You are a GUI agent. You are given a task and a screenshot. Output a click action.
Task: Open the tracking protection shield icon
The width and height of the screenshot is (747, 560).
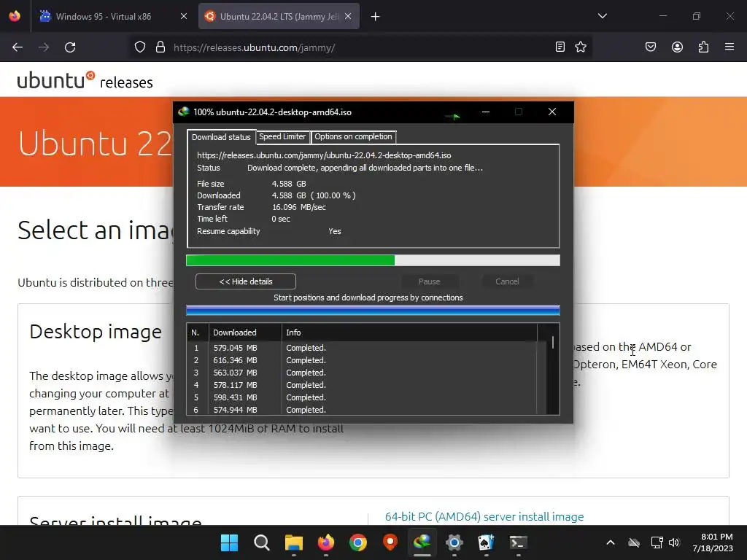point(139,47)
